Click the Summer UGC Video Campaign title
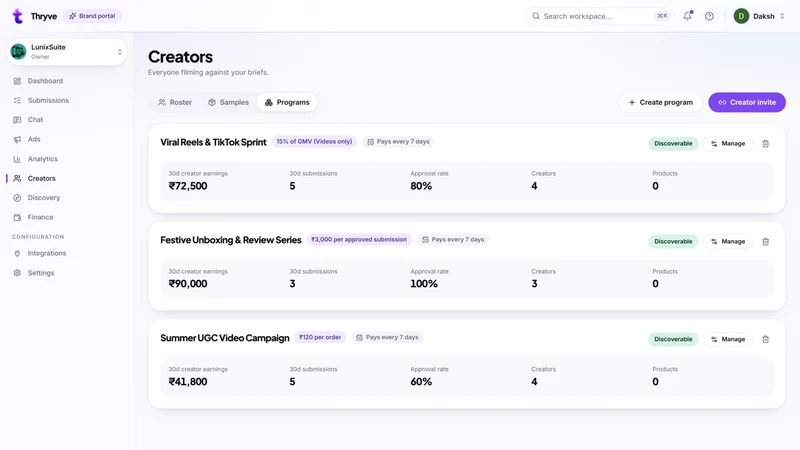This screenshot has height=450, width=800. tap(224, 338)
